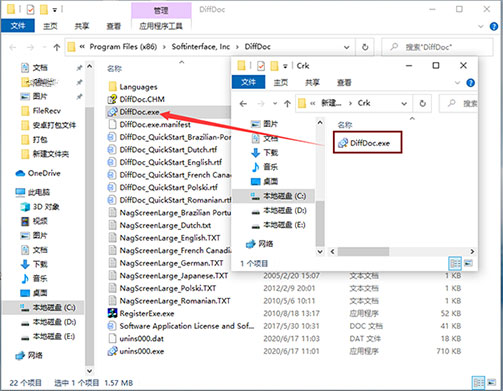Switch main window to details view

(x=479, y=382)
